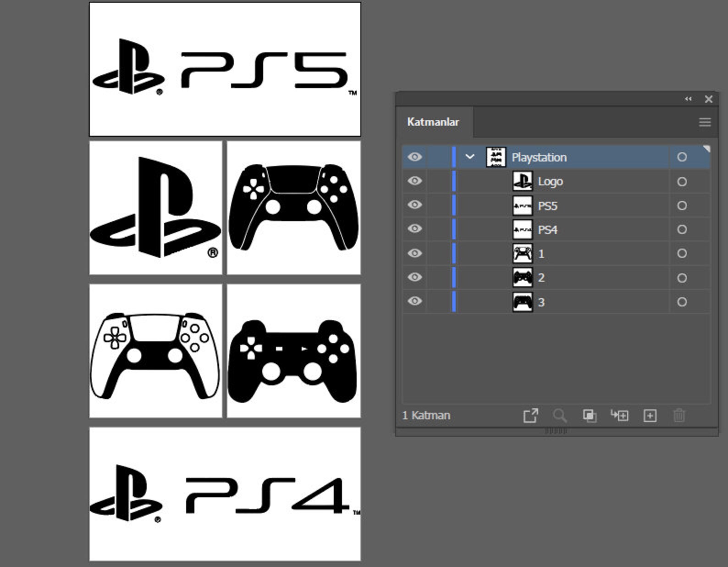Screen dimensions: 728x567
Task: Click target circle for sublayer 2
Action: [x=682, y=278]
